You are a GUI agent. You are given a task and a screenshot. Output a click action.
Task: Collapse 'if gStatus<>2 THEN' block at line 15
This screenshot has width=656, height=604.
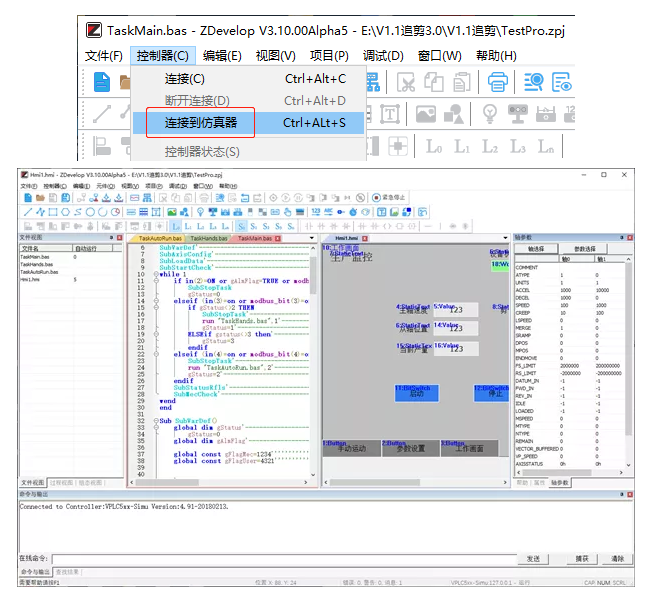tap(156, 308)
